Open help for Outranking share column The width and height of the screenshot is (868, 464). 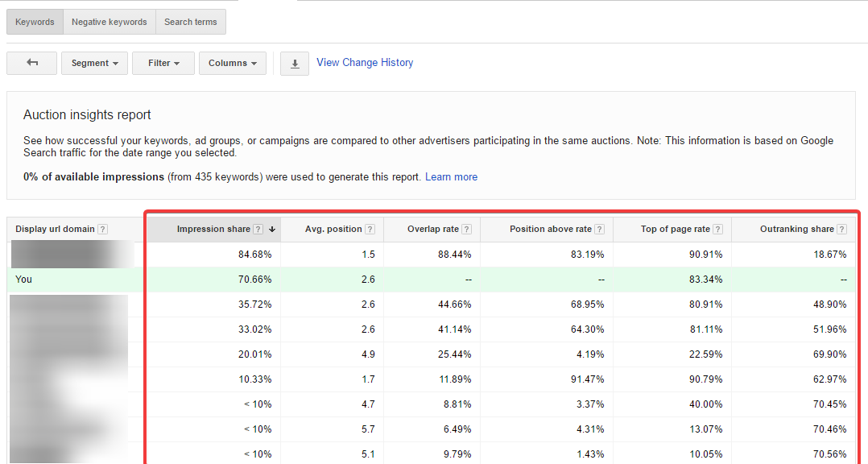pyautogui.click(x=842, y=229)
